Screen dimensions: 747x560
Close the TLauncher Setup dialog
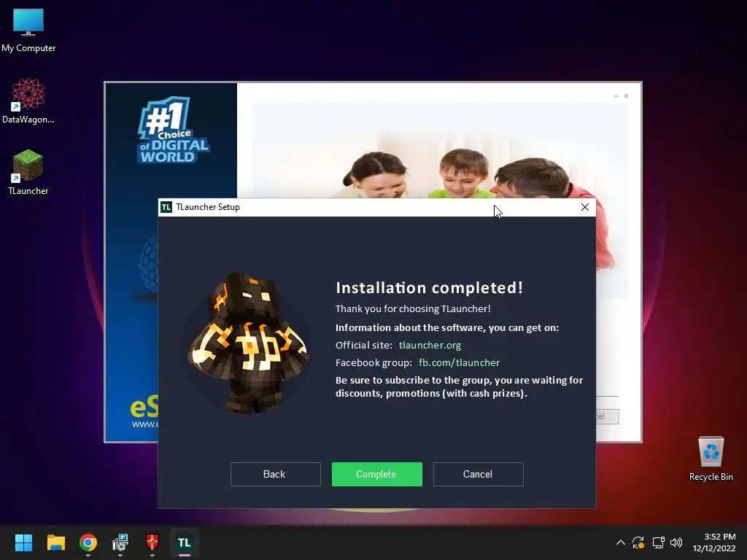[585, 207]
